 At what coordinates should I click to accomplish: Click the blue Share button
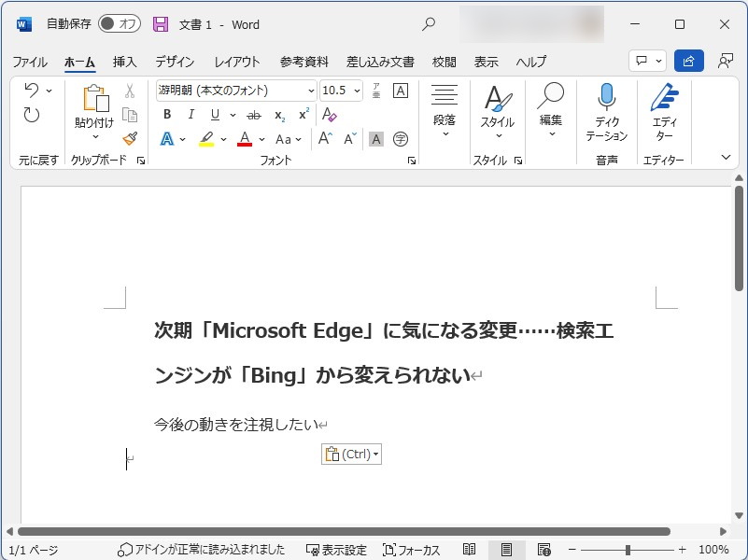(688, 61)
